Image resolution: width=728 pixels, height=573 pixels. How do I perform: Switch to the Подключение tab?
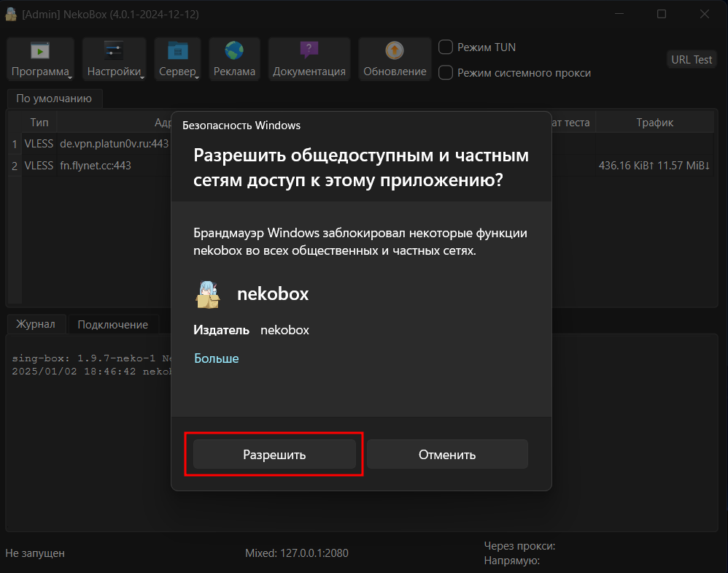(x=112, y=325)
